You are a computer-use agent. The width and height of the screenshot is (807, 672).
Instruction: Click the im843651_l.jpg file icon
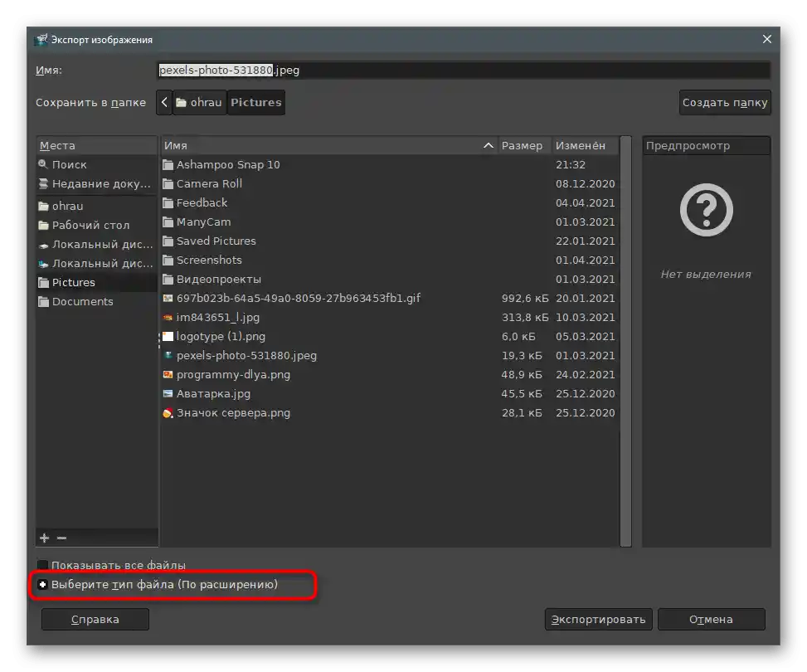pyautogui.click(x=168, y=318)
